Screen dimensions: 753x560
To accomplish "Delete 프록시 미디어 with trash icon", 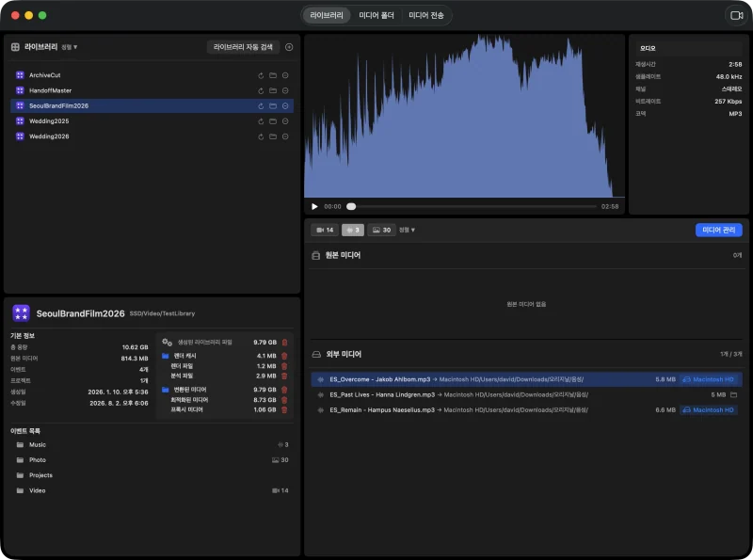I will coord(284,409).
